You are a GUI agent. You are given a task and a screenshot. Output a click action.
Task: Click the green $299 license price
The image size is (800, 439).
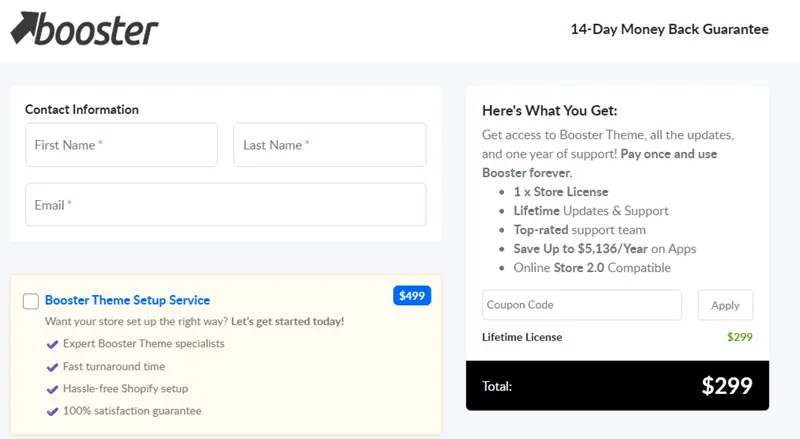[740, 337]
